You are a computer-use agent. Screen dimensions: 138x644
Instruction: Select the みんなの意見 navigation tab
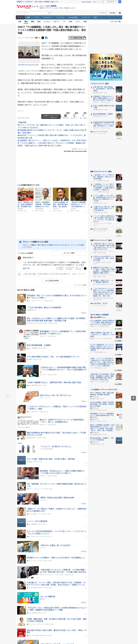tap(73, 17)
